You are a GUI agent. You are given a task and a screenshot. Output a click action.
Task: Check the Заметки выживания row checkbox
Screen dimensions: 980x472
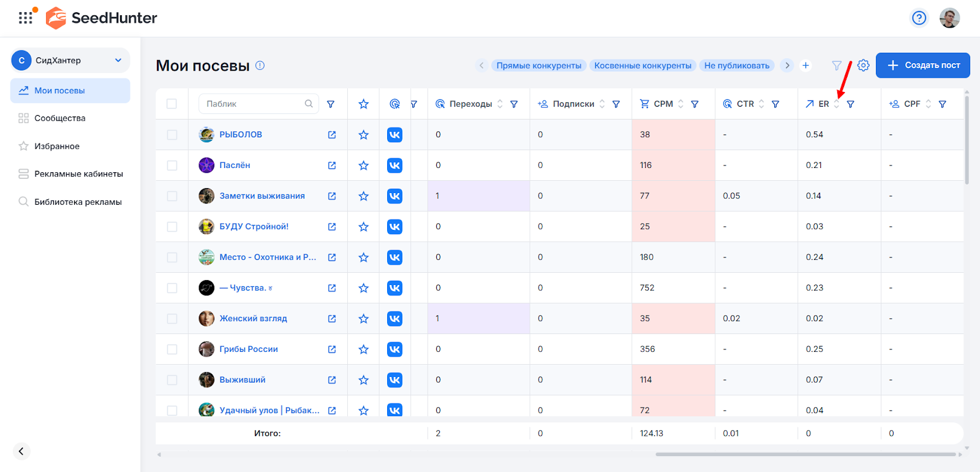pos(172,196)
